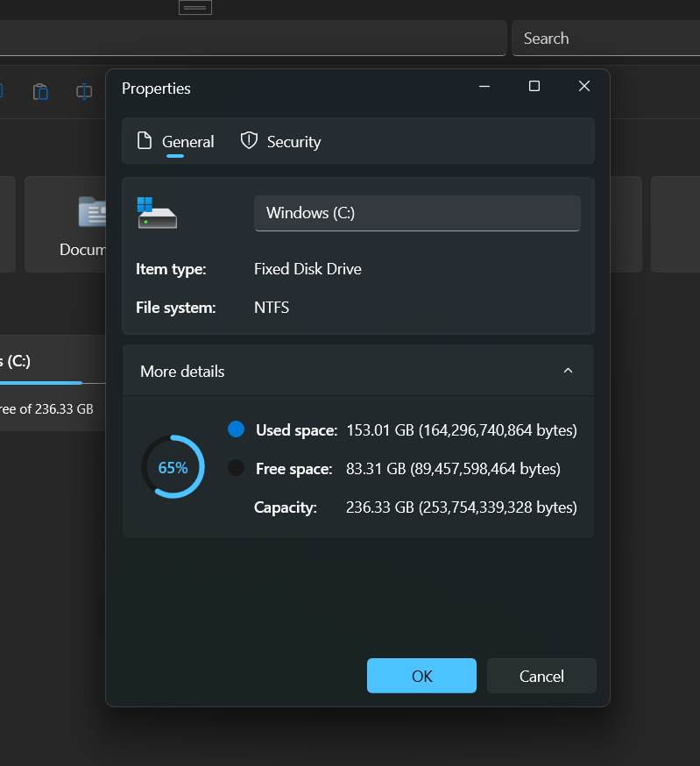This screenshot has width=700, height=766.
Task: Click the background window's address bar
Action: (253, 38)
